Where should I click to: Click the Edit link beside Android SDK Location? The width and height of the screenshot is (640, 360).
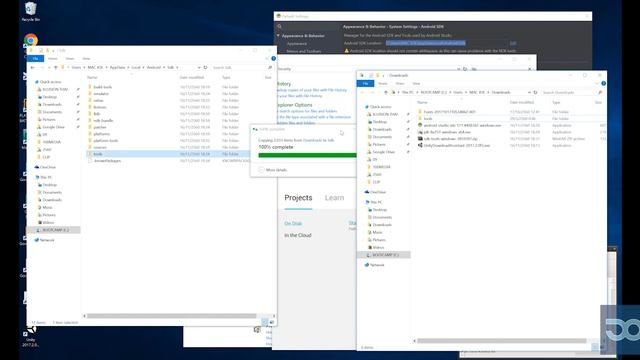[513, 43]
